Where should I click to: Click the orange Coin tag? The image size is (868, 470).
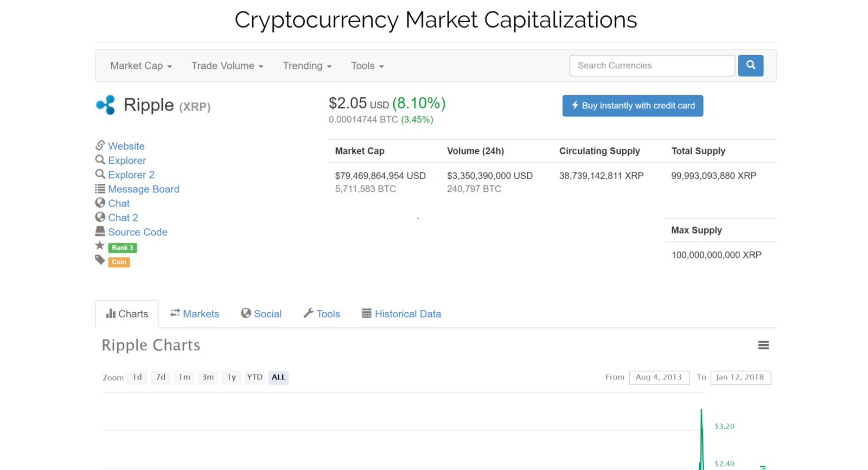119,262
